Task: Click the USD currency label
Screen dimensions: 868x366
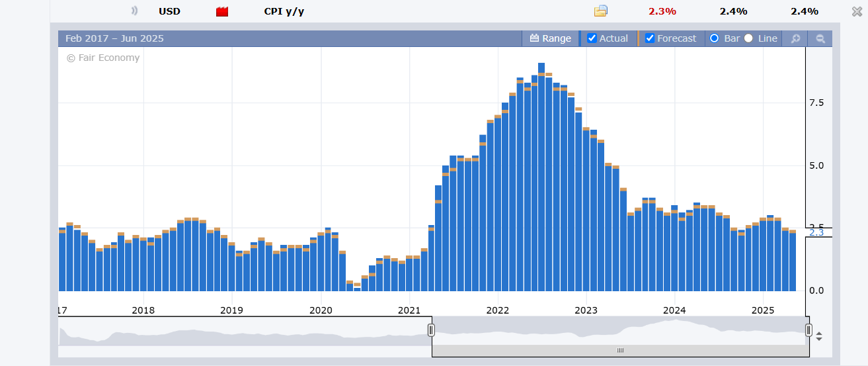Action: pyautogui.click(x=169, y=11)
